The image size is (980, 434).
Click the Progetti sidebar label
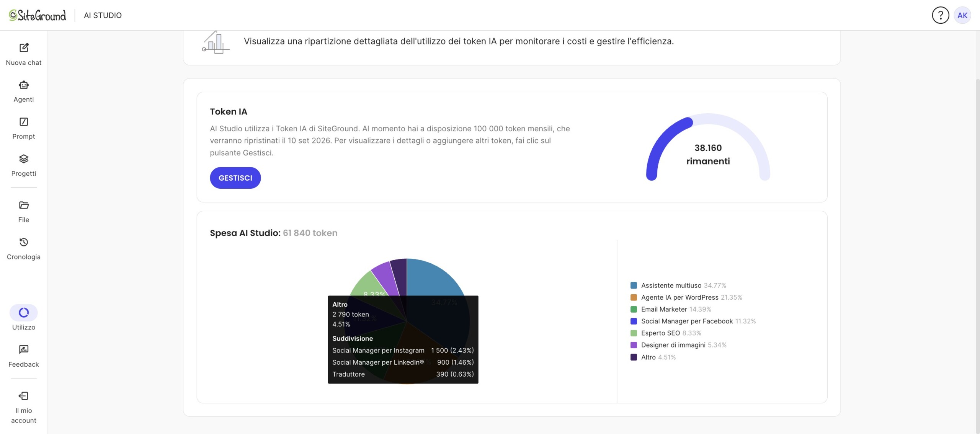[24, 174]
